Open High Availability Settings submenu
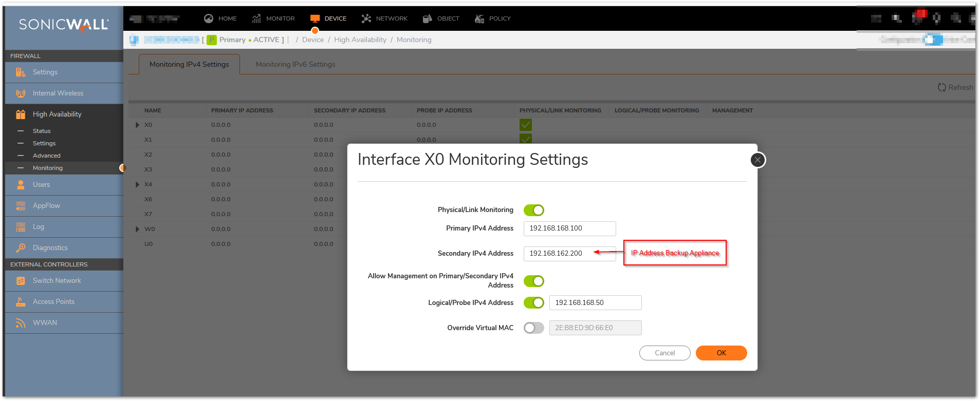The height and width of the screenshot is (401, 980). pos(44,143)
